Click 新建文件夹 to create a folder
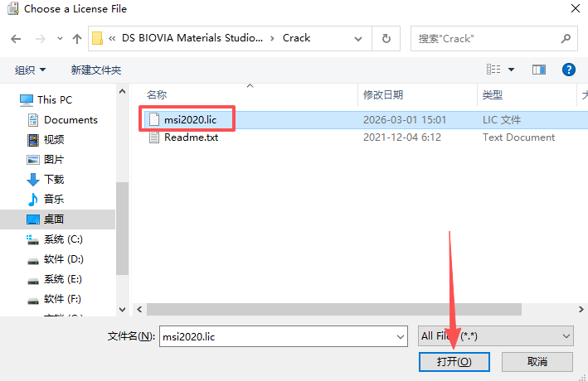 pyautogui.click(x=96, y=70)
